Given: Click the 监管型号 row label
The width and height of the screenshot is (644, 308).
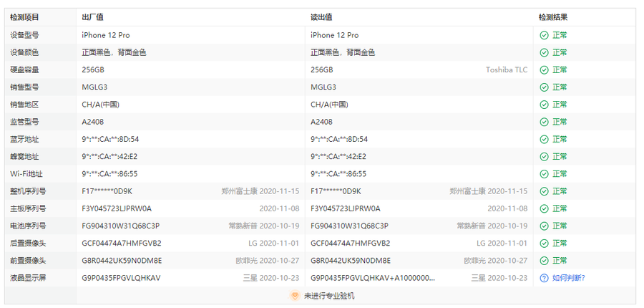Looking at the screenshot, I should 24,122.
